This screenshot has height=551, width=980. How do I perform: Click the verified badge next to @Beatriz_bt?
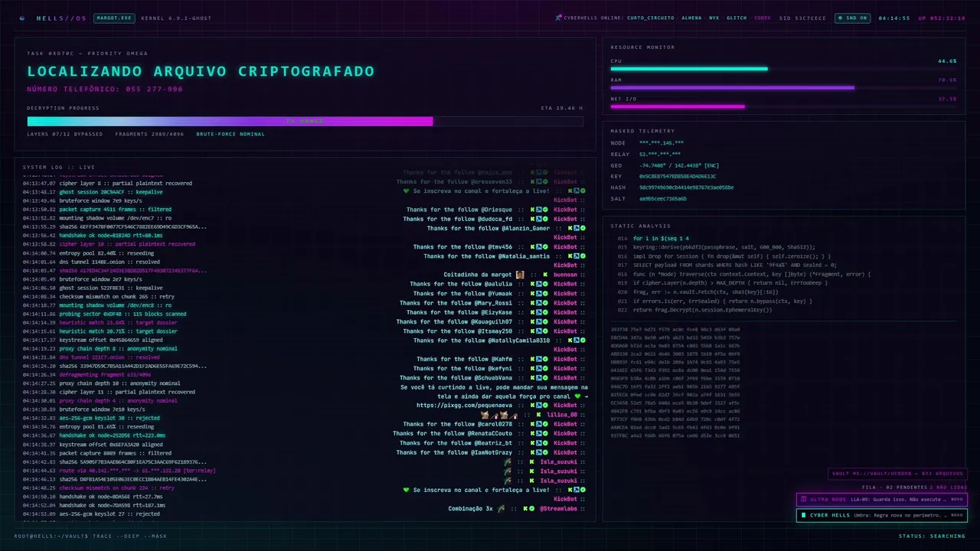[x=546, y=443]
